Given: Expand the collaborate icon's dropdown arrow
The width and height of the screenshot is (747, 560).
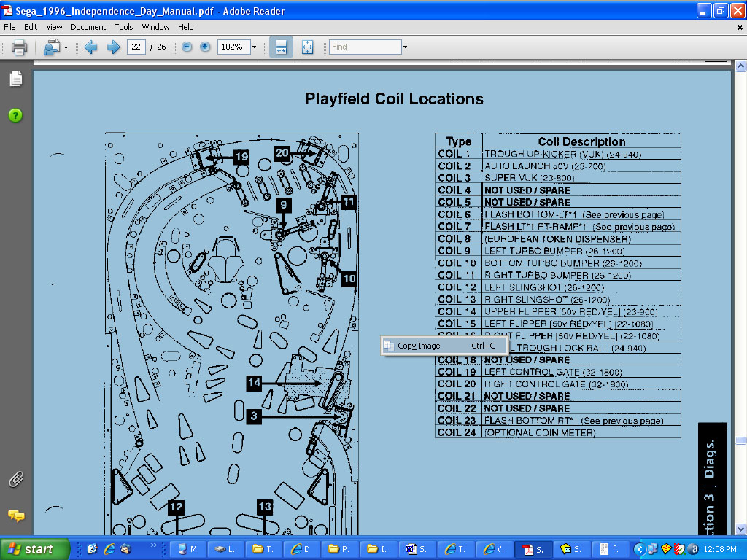Looking at the screenshot, I should [x=66, y=48].
